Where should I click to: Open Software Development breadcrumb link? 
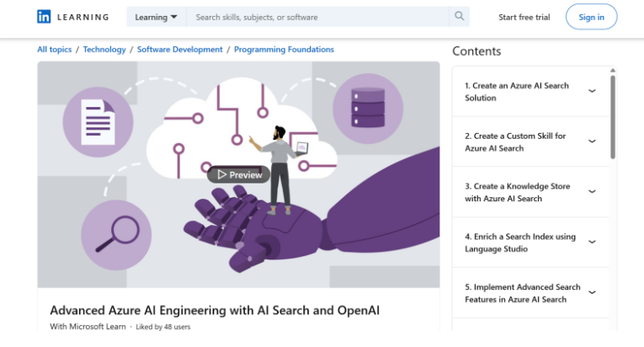179,50
